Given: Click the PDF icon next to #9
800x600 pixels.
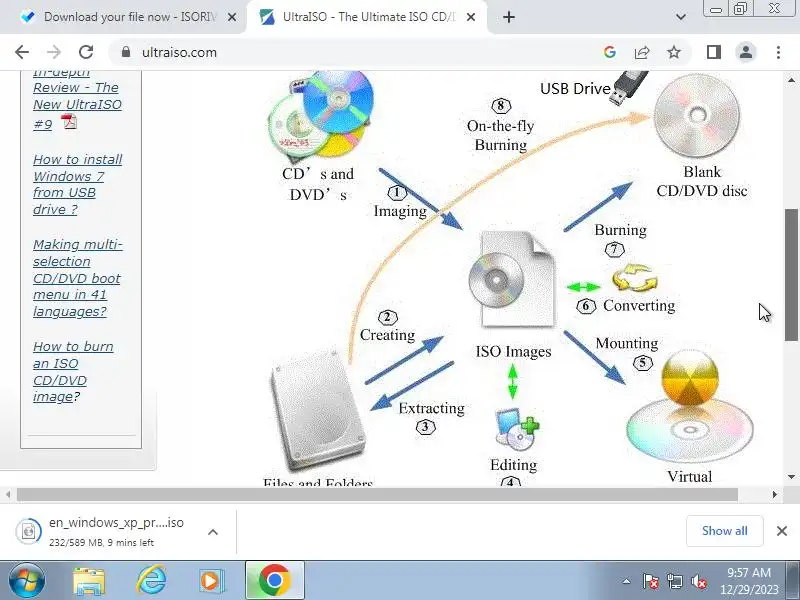Looking at the screenshot, I should point(68,122).
